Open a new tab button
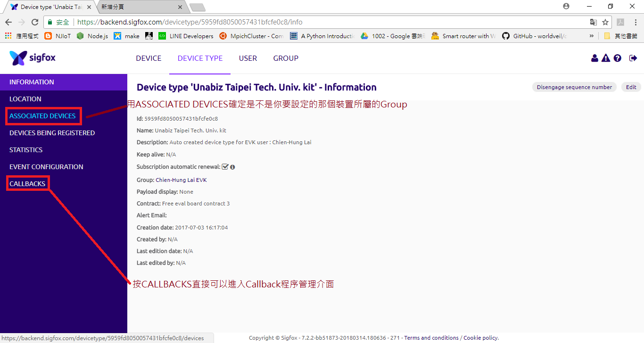This screenshot has height=343, width=644. pyautogui.click(x=197, y=7)
